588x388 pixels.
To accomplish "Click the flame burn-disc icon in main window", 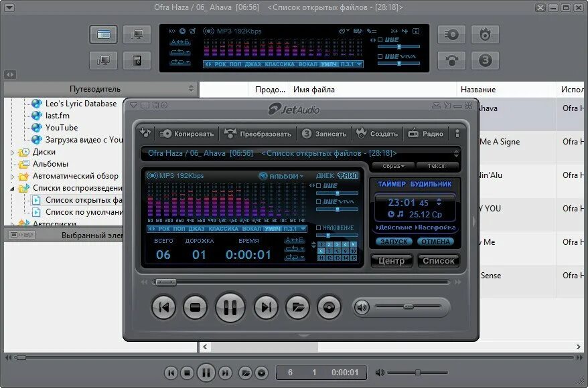I will pos(485,35).
